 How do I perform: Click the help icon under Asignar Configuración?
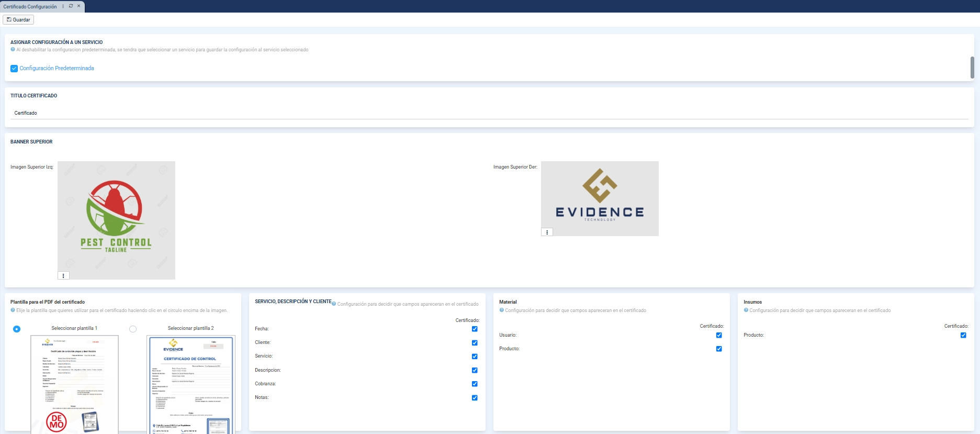[13, 50]
